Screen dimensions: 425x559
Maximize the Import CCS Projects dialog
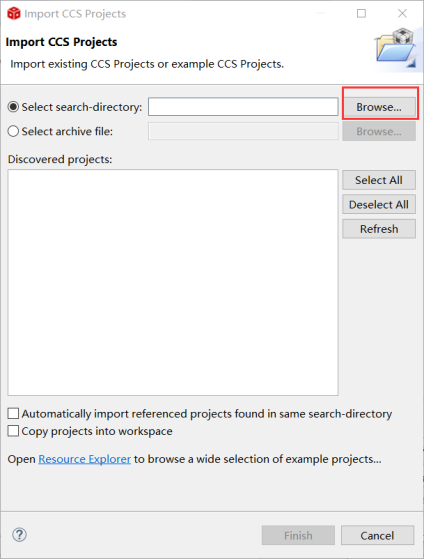click(361, 14)
